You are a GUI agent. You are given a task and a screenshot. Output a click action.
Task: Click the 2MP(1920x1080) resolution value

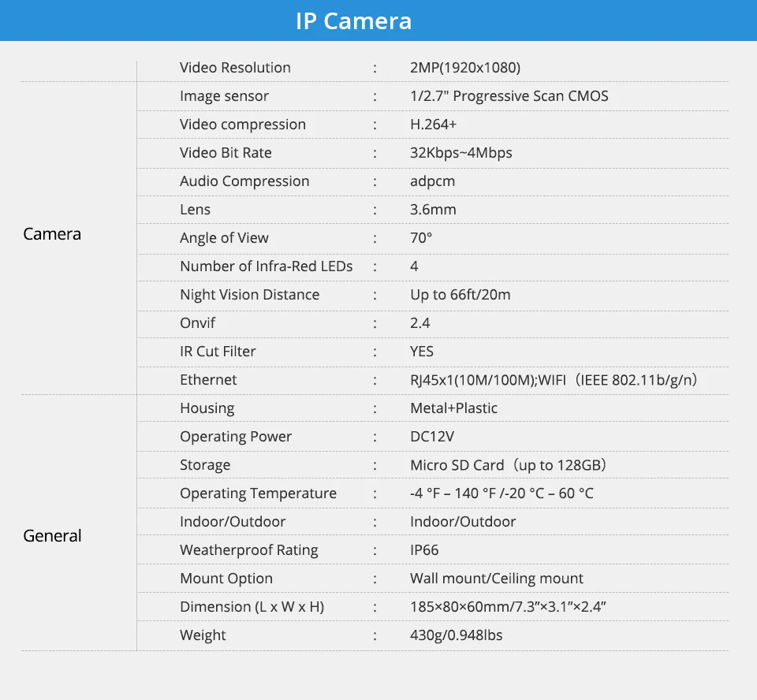(x=465, y=68)
